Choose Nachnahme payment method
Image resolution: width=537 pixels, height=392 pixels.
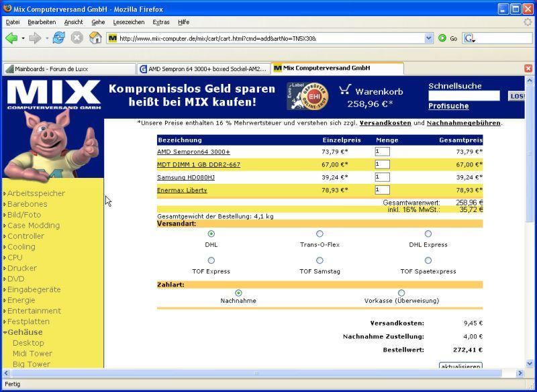[238, 293]
